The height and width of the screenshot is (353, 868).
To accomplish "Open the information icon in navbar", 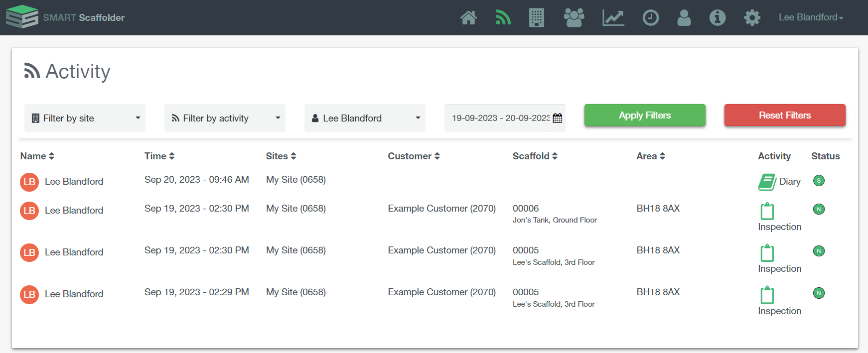I will 718,18.
